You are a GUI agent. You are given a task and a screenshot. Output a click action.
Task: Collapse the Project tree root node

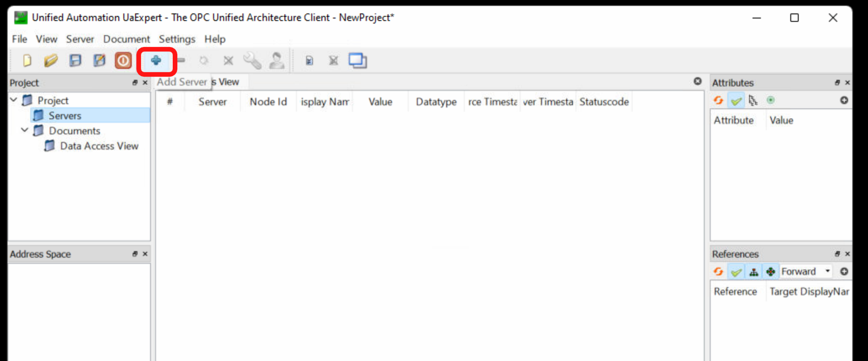(14, 100)
